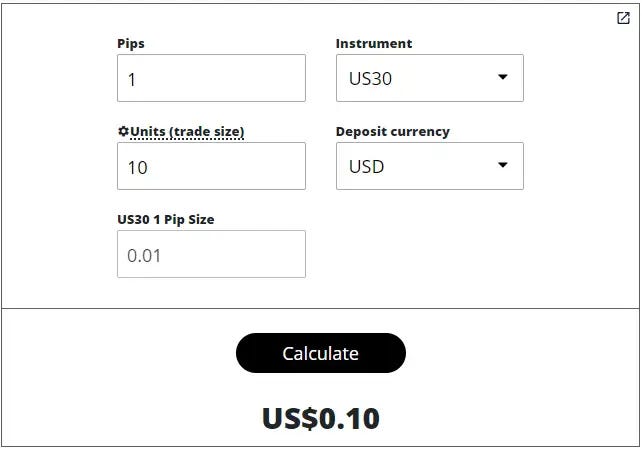Click the US$0.10 result value
This screenshot has width=642, height=449.
point(321,419)
